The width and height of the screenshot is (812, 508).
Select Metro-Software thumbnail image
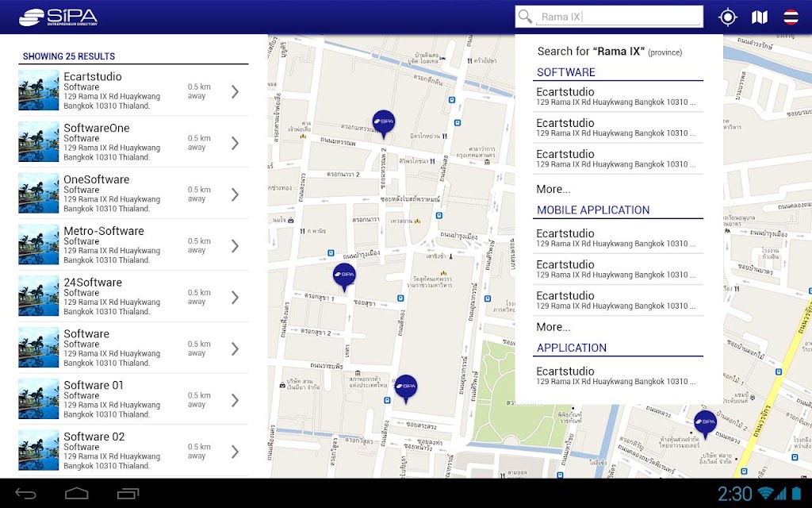(39, 244)
